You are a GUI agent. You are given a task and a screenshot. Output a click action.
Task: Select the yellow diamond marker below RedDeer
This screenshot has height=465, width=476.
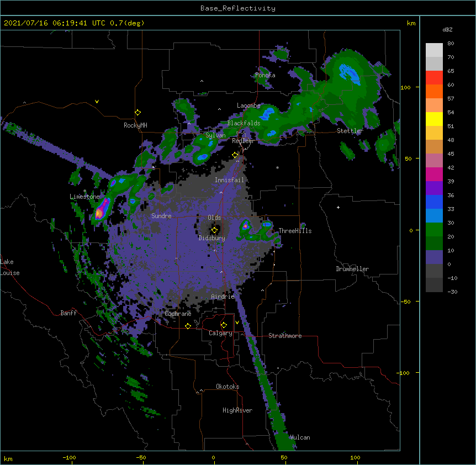tap(235, 155)
